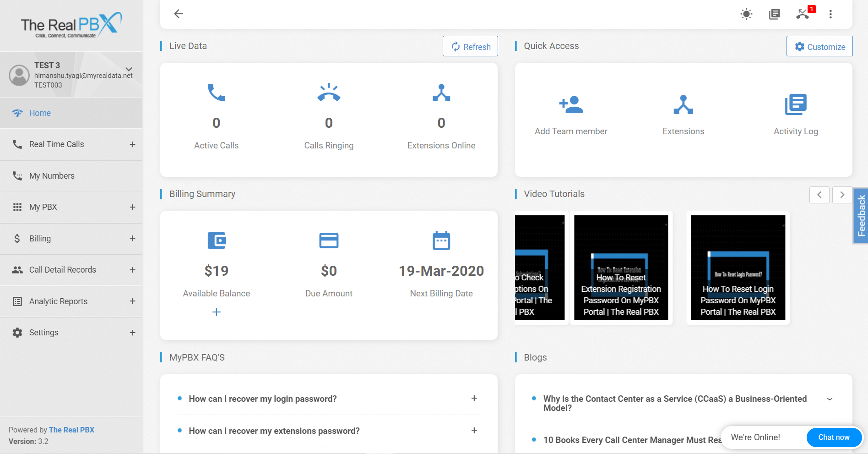Click the Active Calls phone icon

click(x=216, y=93)
